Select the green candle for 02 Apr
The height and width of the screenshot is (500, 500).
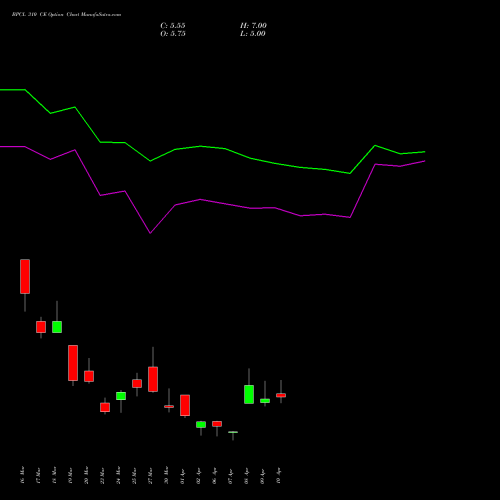(x=201, y=424)
